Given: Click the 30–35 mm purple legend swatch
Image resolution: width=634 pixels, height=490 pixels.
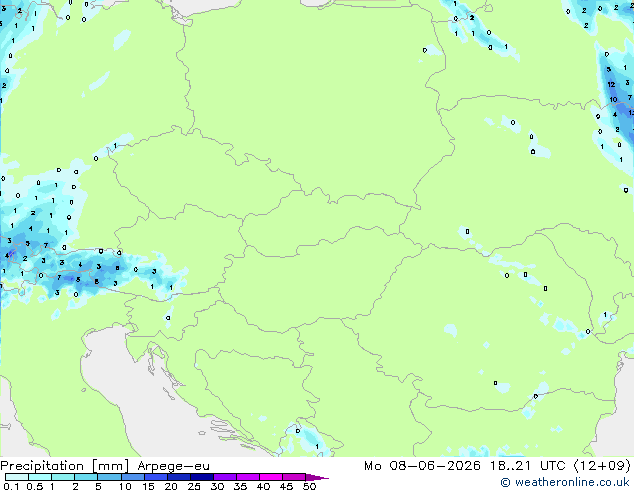Looking at the screenshot, I should [224, 477].
